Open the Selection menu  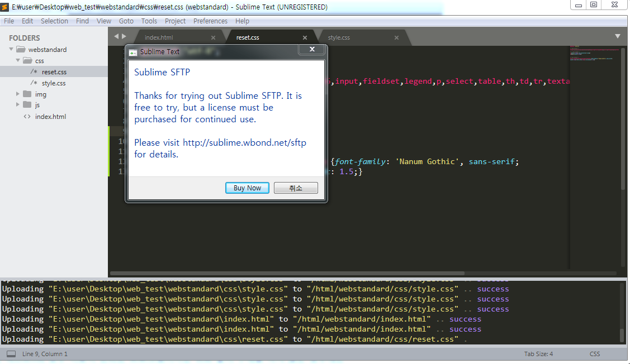(x=54, y=21)
